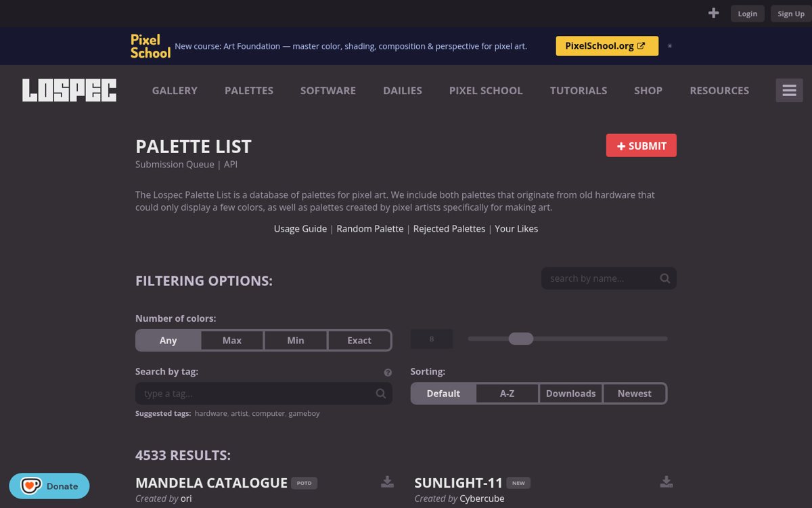Image resolution: width=812 pixels, height=508 pixels.
Task: Open creator ori's profile
Action: [186, 499]
